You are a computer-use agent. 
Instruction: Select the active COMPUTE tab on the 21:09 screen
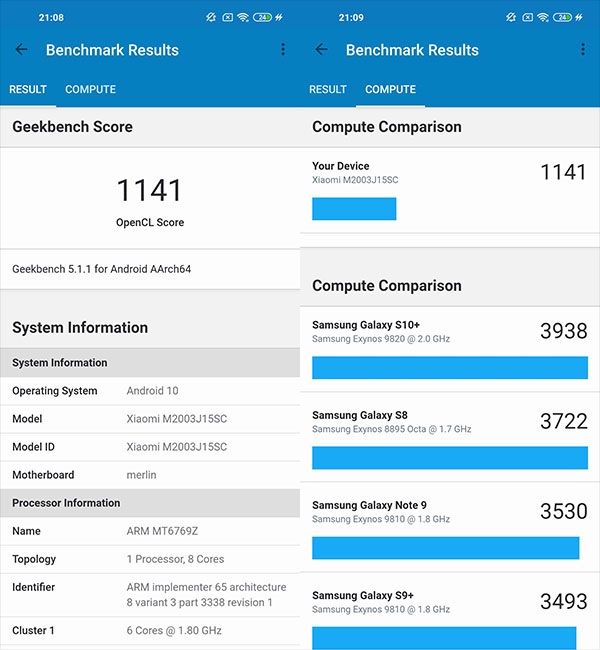pyautogui.click(x=390, y=90)
